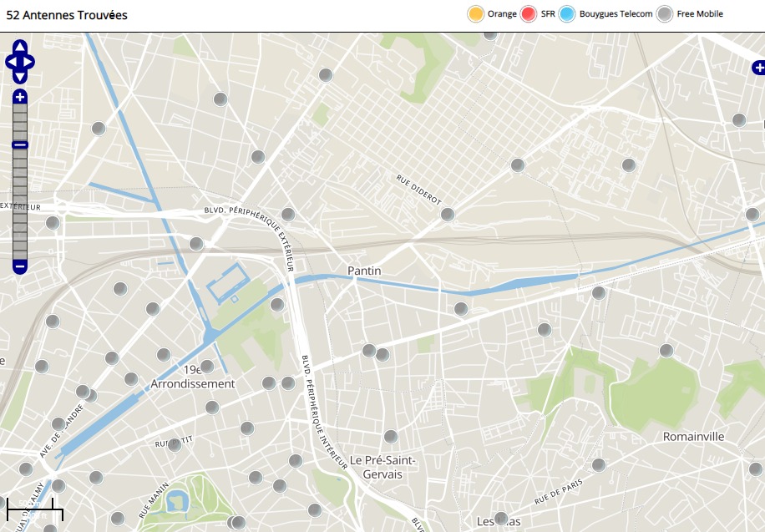This screenshot has height=532, width=765.
Task: Select antenna marker just left of Pantin label
Action: coord(277,305)
